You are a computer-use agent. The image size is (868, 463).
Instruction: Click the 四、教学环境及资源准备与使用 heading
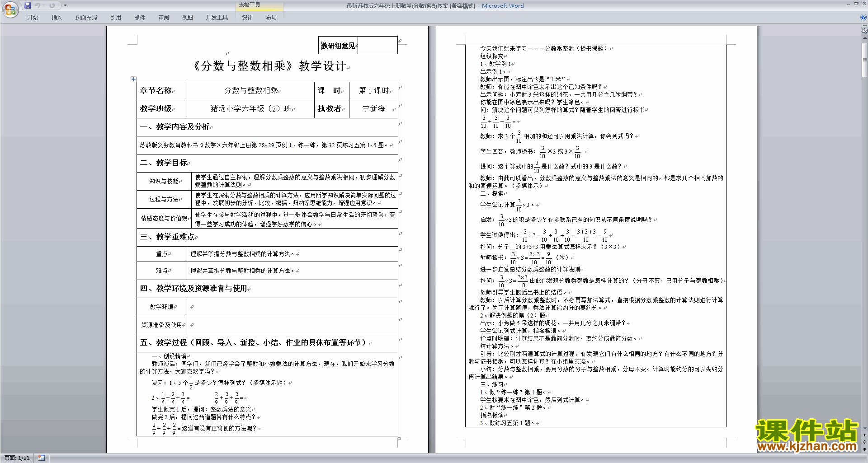tap(194, 289)
